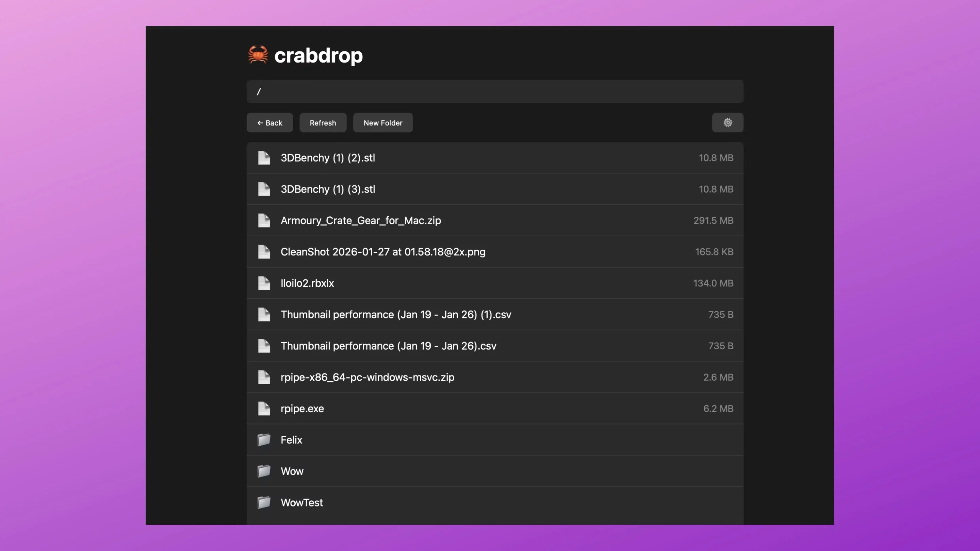Click the folder icon beside WowTest
980x551 pixels.
pos(264,502)
